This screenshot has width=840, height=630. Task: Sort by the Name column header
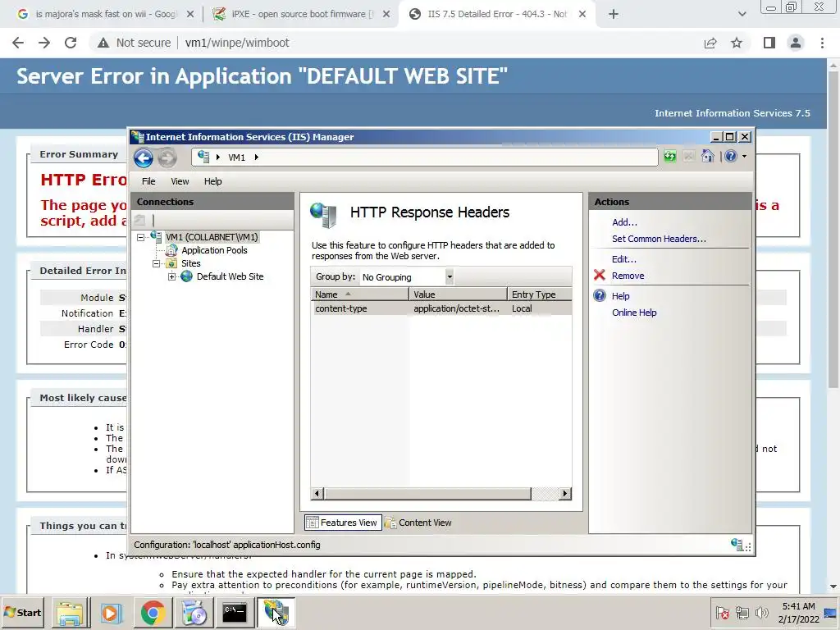[359, 294]
